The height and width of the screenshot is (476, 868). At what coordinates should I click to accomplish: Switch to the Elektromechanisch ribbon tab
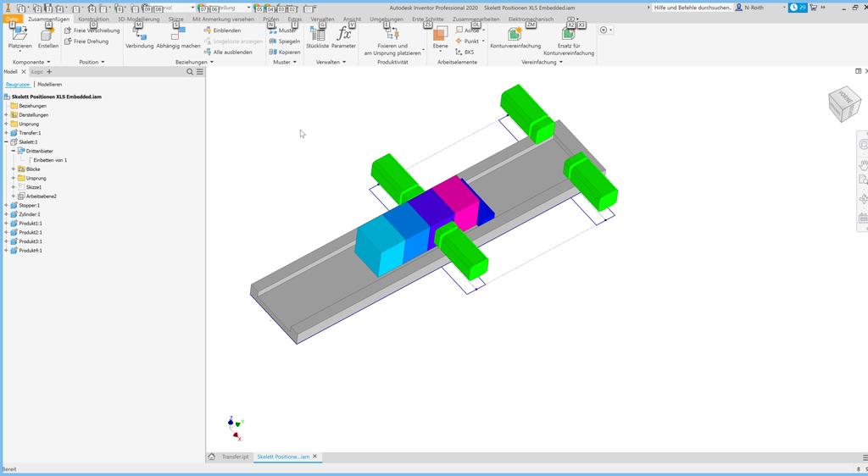(531, 19)
